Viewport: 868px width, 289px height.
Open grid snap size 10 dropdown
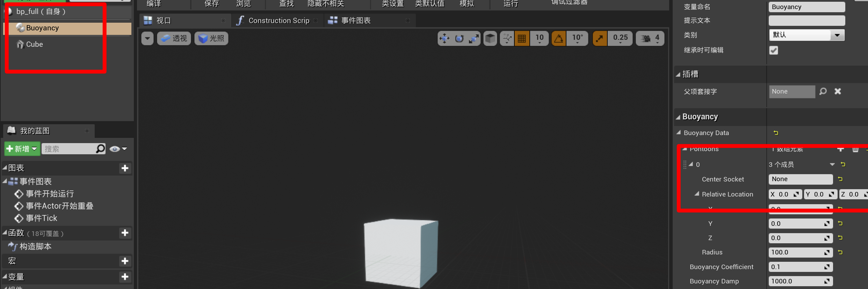pyautogui.click(x=540, y=38)
